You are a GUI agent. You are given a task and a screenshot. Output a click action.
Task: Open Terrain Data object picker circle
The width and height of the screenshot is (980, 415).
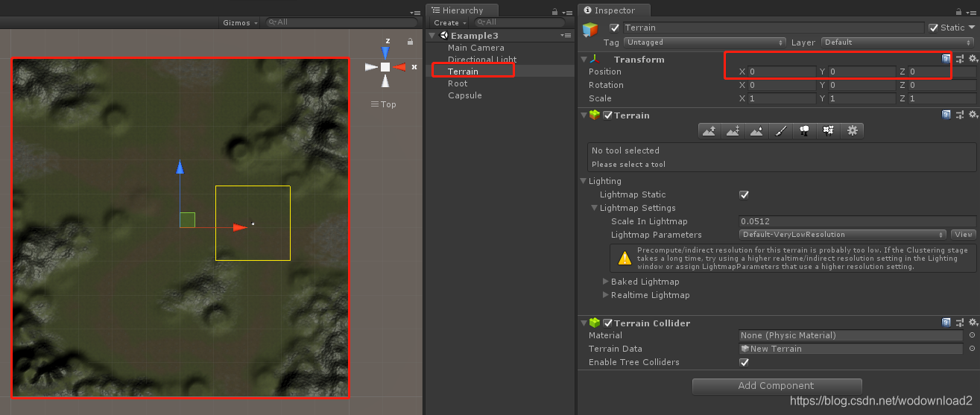[x=972, y=349]
